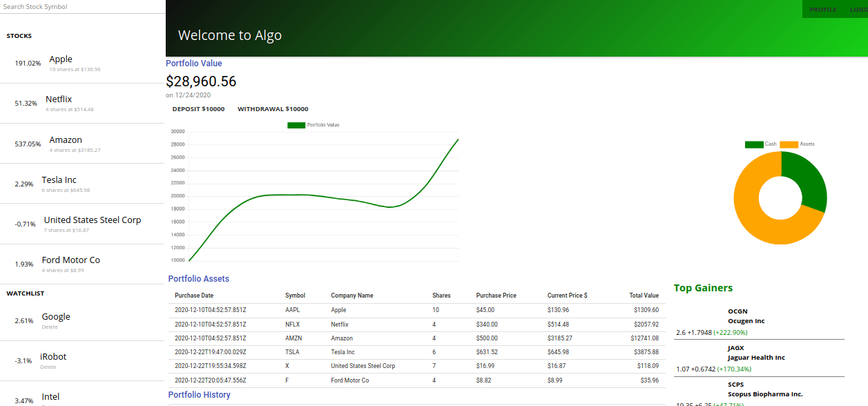
Task: Click the $631.52 purchase price cell
Action: (x=487, y=352)
